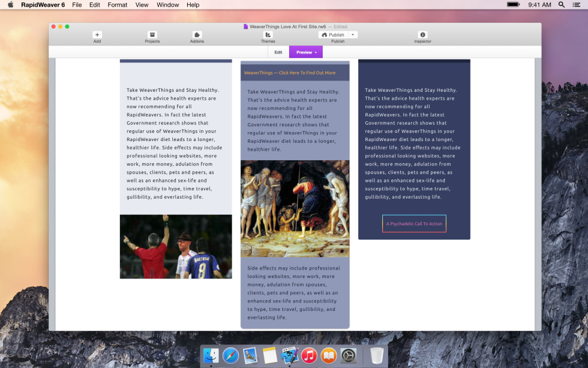Open the Notification Center icon

click(x=577, y=5)
